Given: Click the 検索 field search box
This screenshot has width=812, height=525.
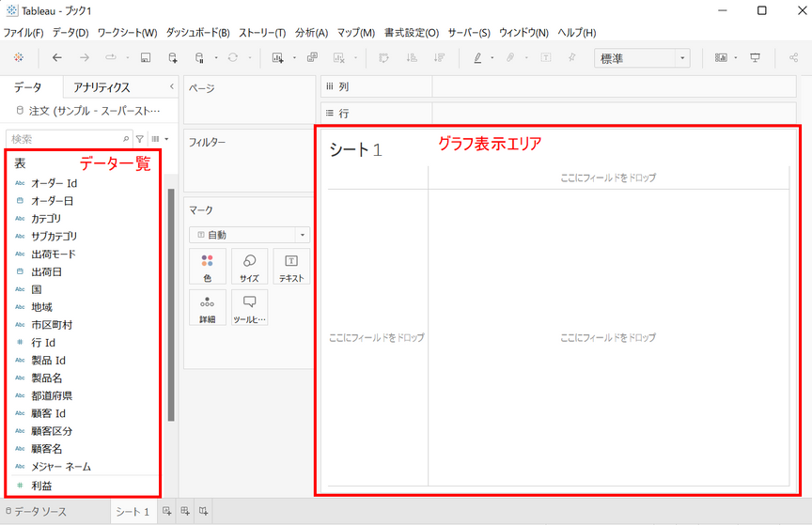Looking at the screenshot, I should 69,139.
